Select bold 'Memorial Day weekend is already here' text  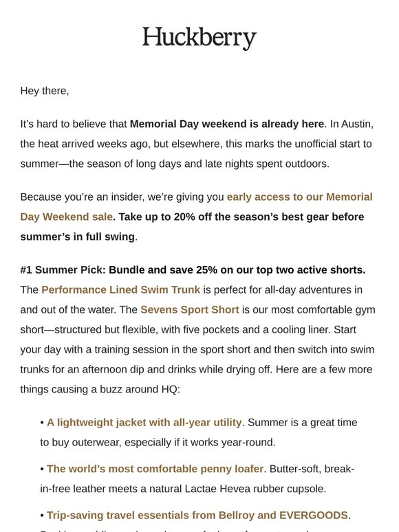[227, 124]
